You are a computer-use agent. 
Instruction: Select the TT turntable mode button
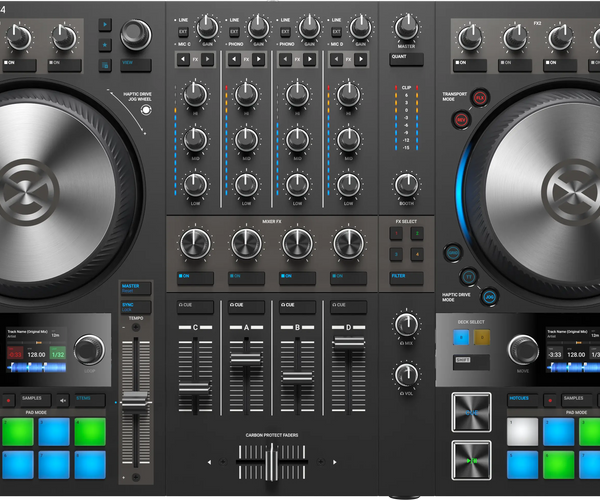coord(469,277)
